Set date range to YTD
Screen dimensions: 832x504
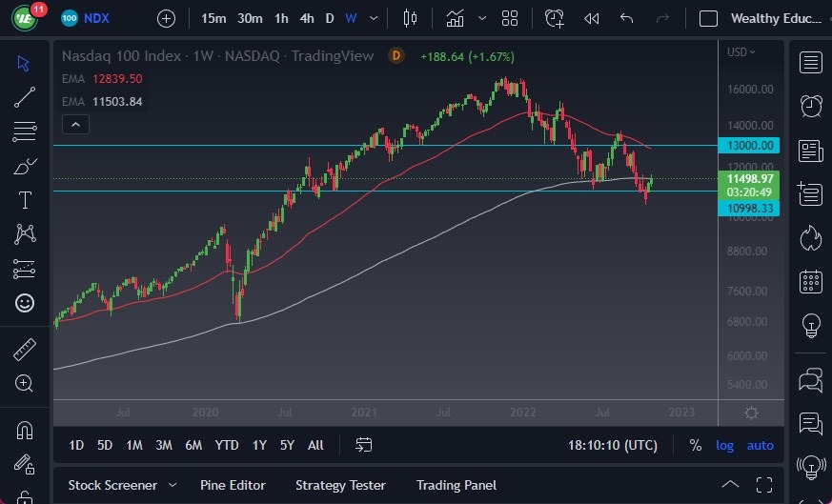(227, 445)
